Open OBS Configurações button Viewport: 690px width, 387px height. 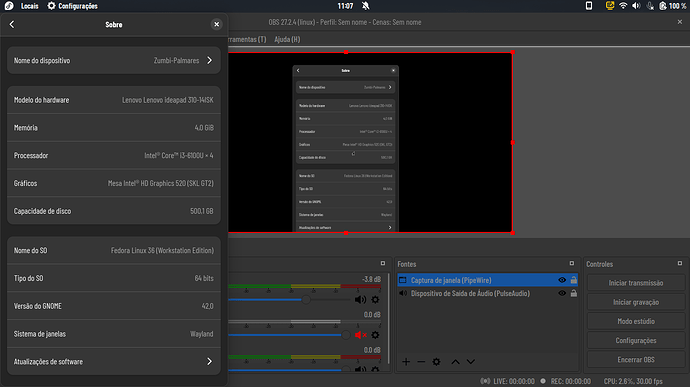pos(636,340)
